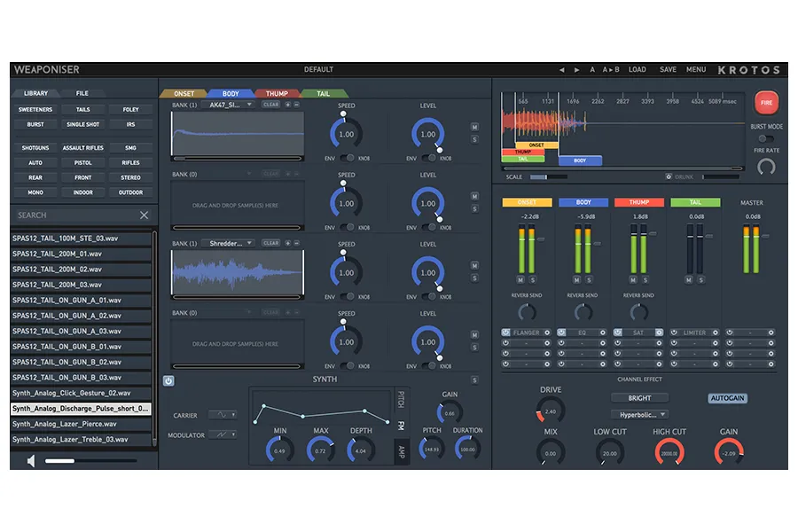Filter library by SHOTGUNS tag
Viewport: 798px width, 532px height.
pyautogui.click(x=35, y=148)
